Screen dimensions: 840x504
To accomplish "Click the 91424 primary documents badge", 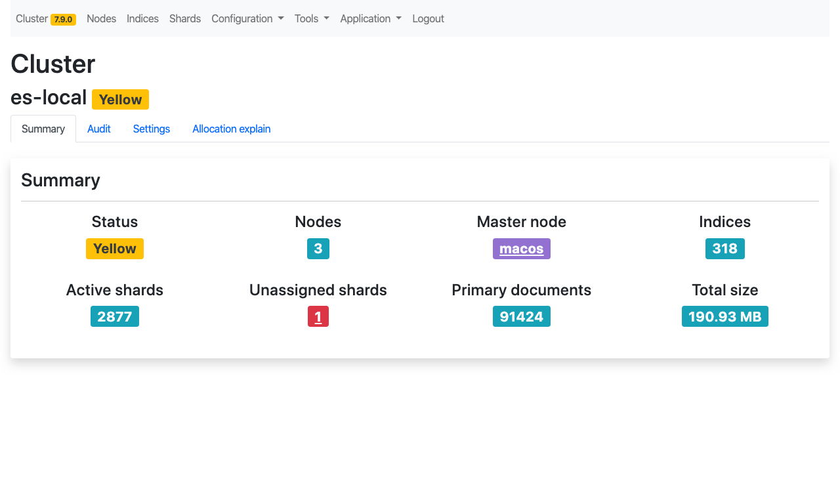I will (x=521, y=316).
